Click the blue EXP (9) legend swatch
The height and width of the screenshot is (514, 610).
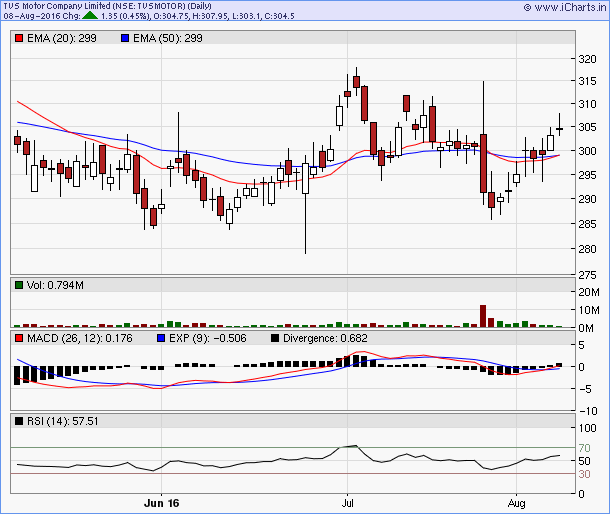point(161,339)
